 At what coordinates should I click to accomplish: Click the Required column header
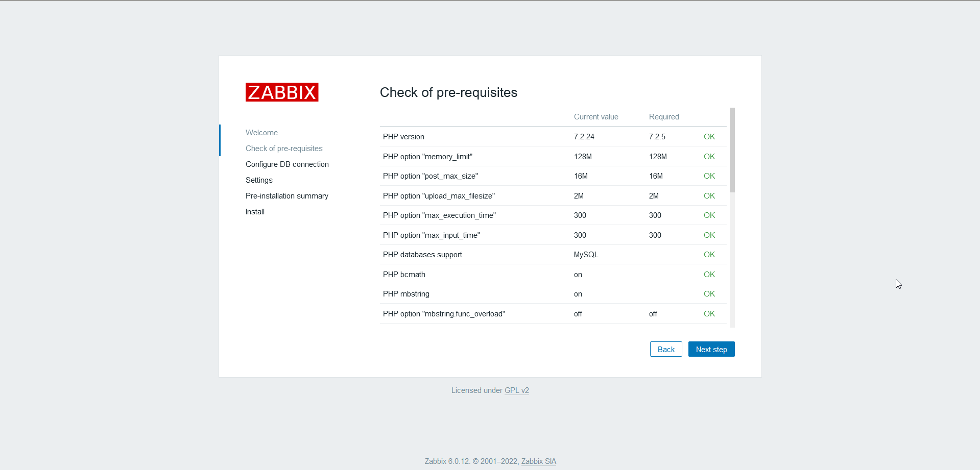[664, 117]
